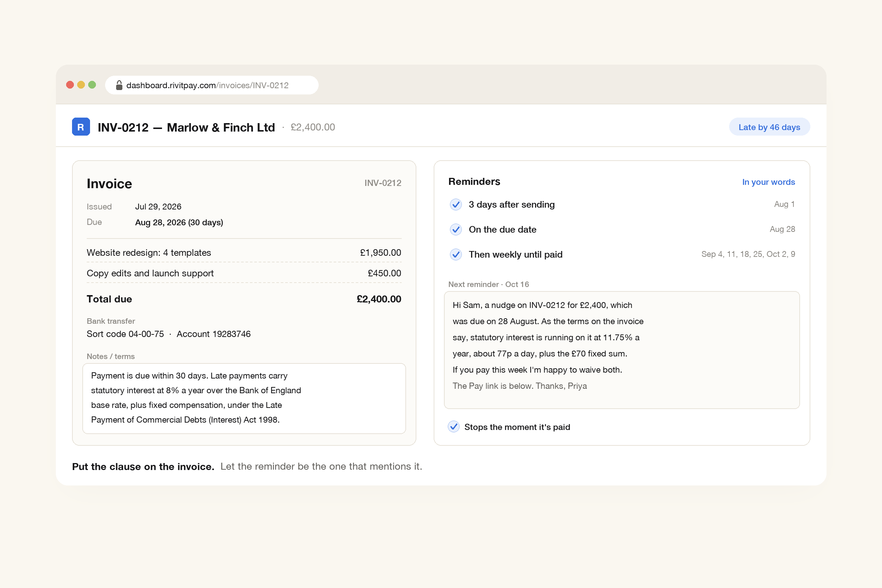Click the £1,950.00 line amount
882x588 pixels.
tap(380, 253)
